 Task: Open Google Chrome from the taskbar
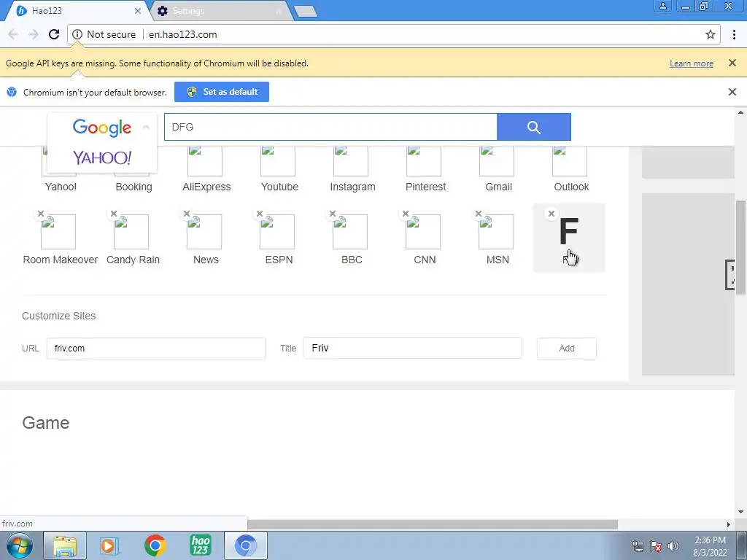click(155, 545)
